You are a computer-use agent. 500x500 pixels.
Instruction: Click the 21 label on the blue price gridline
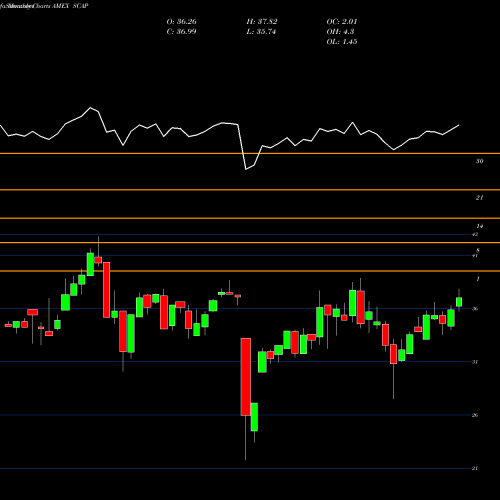(x=475, y=468)
